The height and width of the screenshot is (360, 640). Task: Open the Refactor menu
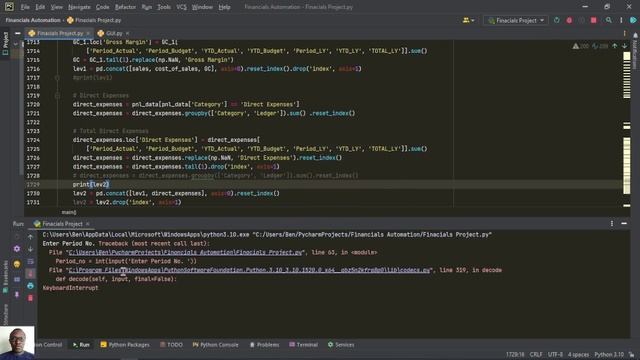pos(125,7)
